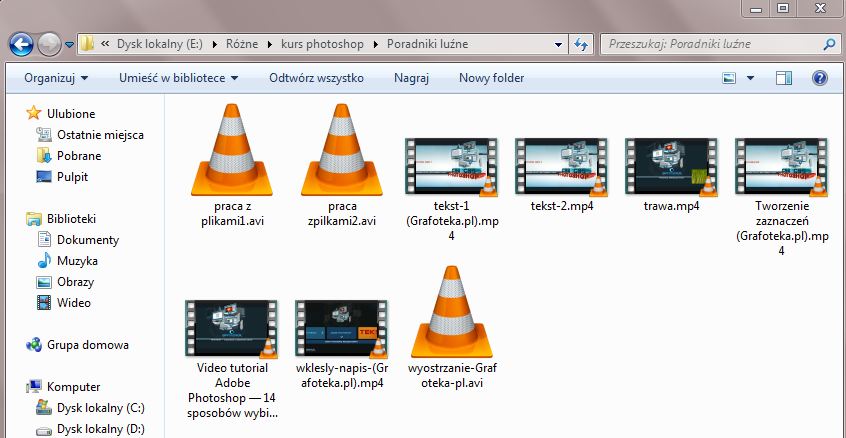Click the Pulpit desktop icon
The height and width of the screenshot is (438, 846).
tap(44, 176)
